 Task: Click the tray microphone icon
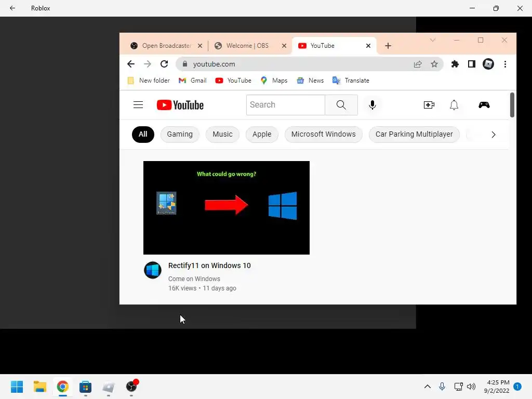click(442, 387)
